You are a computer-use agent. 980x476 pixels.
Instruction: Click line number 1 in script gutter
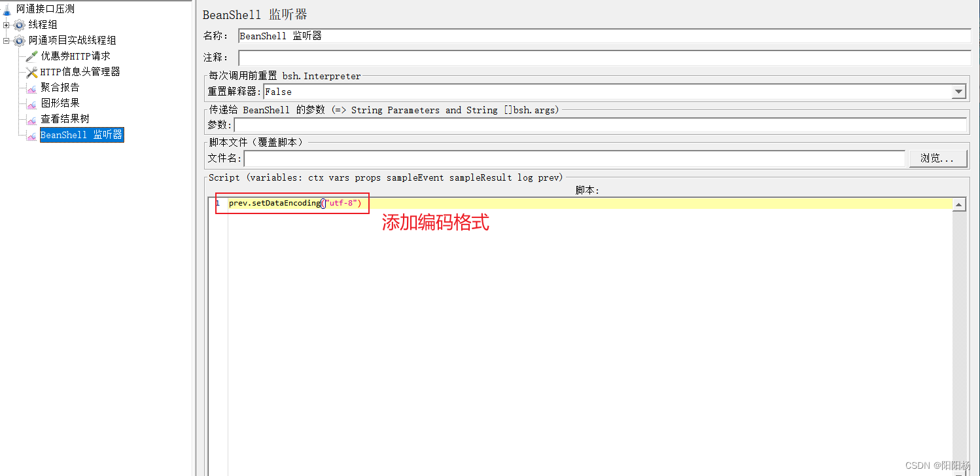[x=218, y=203]
